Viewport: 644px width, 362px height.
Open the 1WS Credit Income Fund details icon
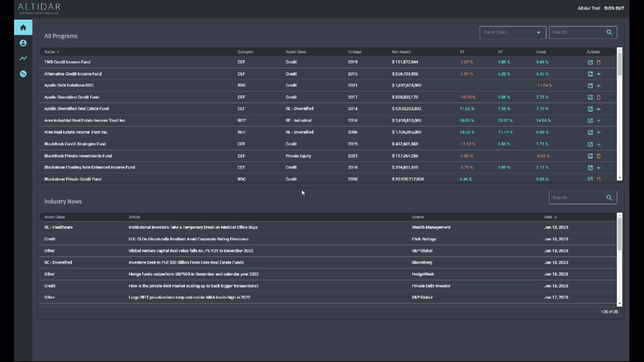click(590, 62)
